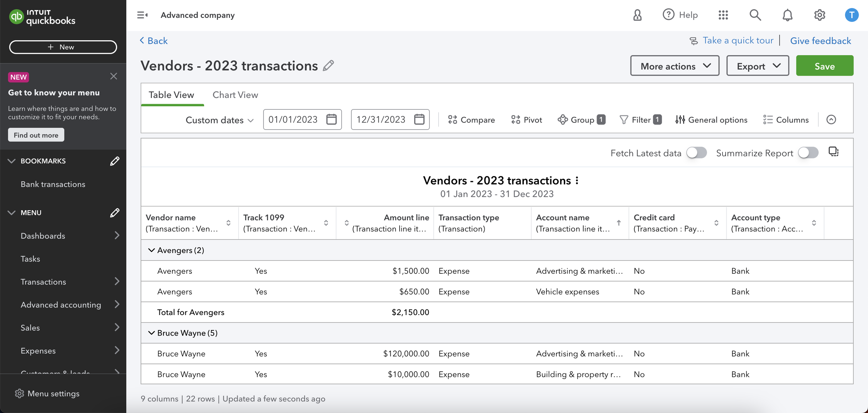Click the Vehicle expenses account cell
The width and height of the screenshot is (868, 413).
click(x=567, y=292)
